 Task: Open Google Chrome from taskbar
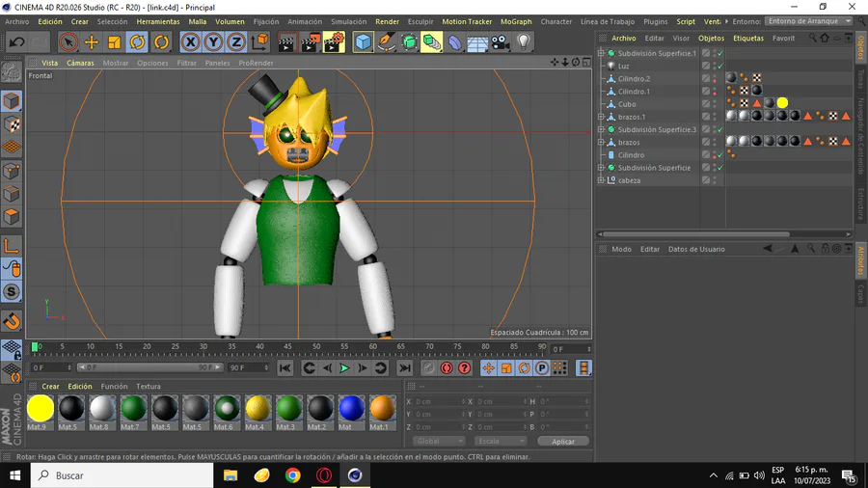(293, 475)
